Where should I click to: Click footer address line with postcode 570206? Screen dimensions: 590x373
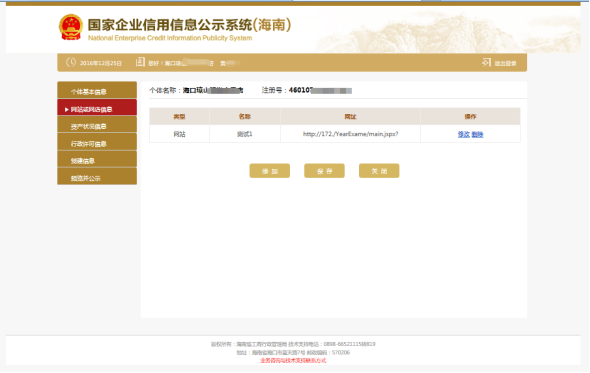[293, 353]
